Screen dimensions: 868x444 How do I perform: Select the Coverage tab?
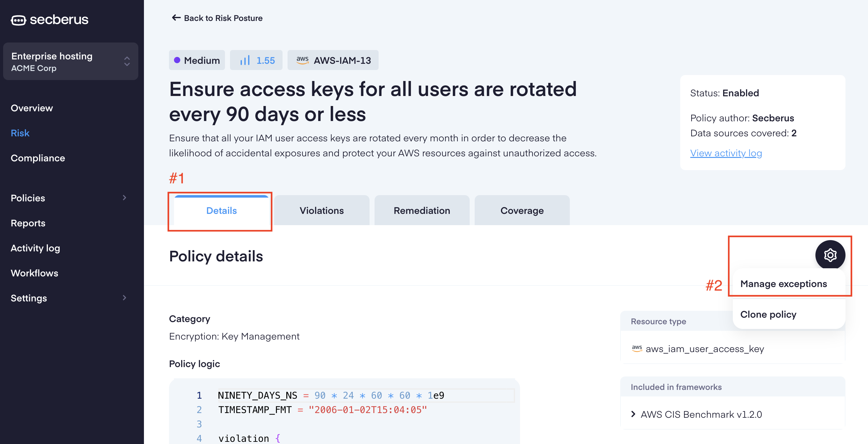[x=522, y=210]
